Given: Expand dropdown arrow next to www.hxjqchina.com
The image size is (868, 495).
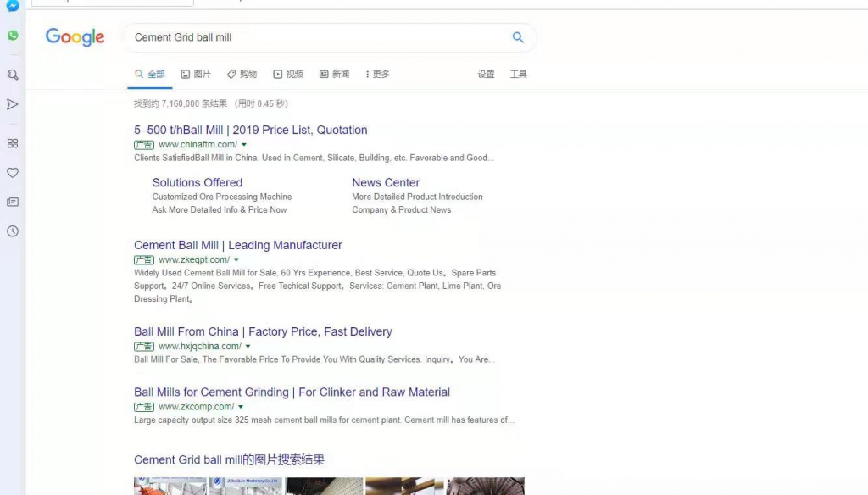Looking at the screenshot, I should [x=248, y=347].
